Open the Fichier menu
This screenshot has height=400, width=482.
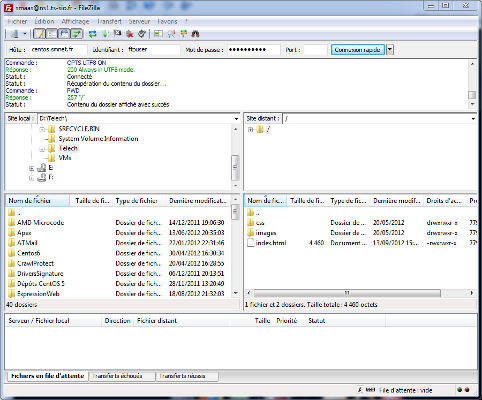[17, 21]
